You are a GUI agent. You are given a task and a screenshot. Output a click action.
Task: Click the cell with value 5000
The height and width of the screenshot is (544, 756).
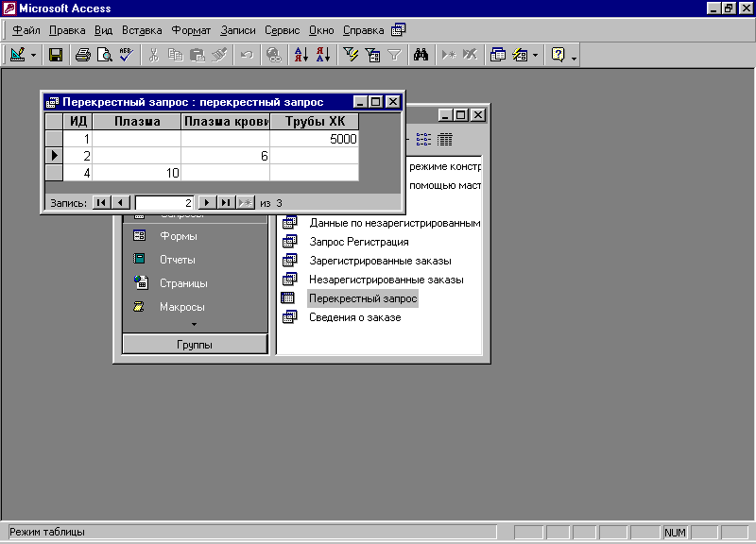315,139
